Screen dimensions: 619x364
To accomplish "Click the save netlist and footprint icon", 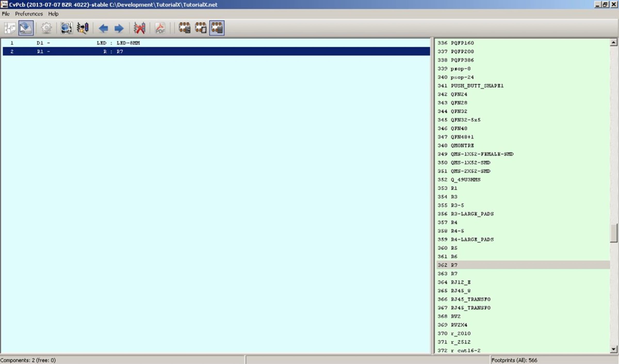I will [x=26, y=28].
